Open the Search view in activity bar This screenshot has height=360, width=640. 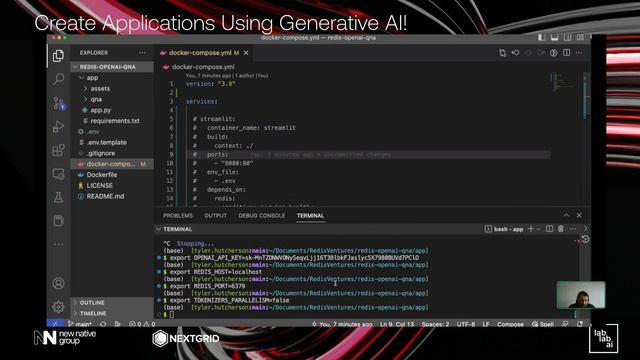(58, 79)
